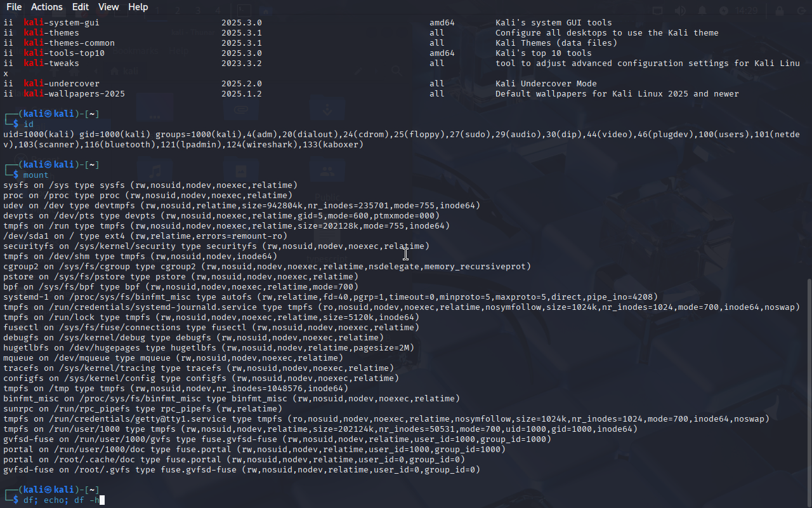Click the 'id' command text
The image size is (812, 508).
pyautogui.click(x=29, y=124)
